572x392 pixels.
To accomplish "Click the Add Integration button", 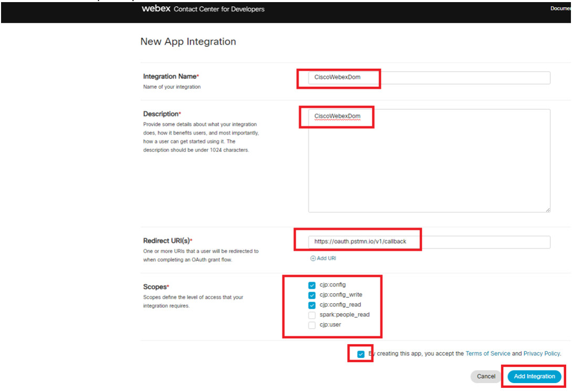I will 534,376.
